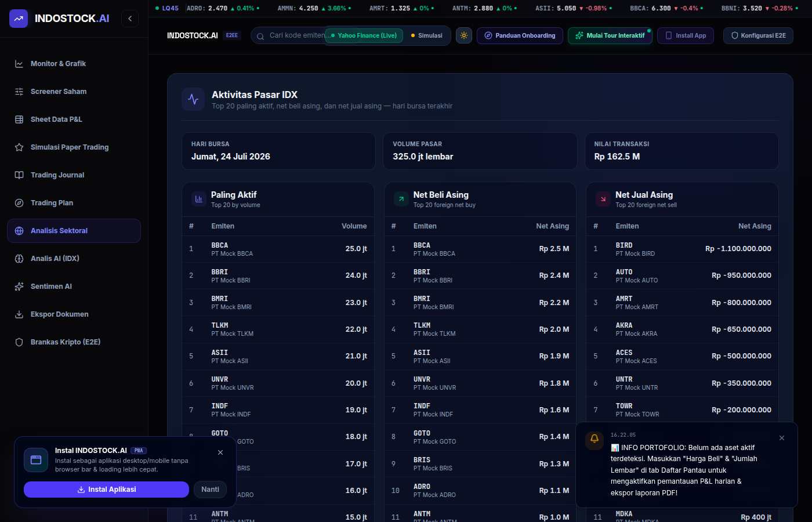This screenshot has height=522, width=812.
Task: Select Simulasi Paper Trading menu item
Action: (74, 147)
